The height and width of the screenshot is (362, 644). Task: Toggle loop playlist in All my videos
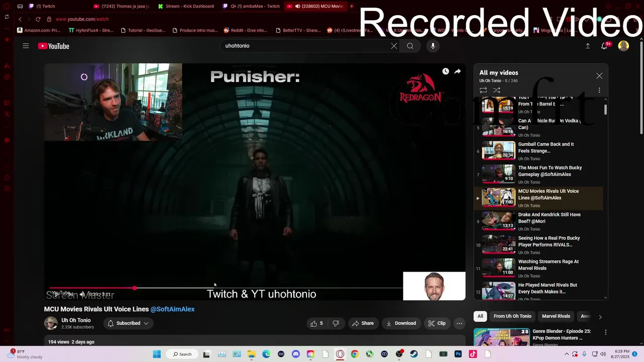[x=483, y=90]
